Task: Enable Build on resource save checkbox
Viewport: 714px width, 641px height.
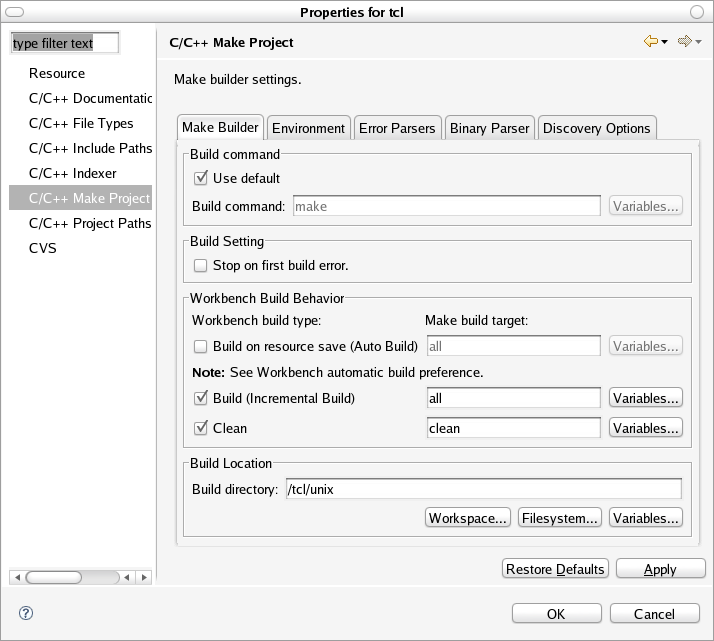Action: click(x=201, y=346)
